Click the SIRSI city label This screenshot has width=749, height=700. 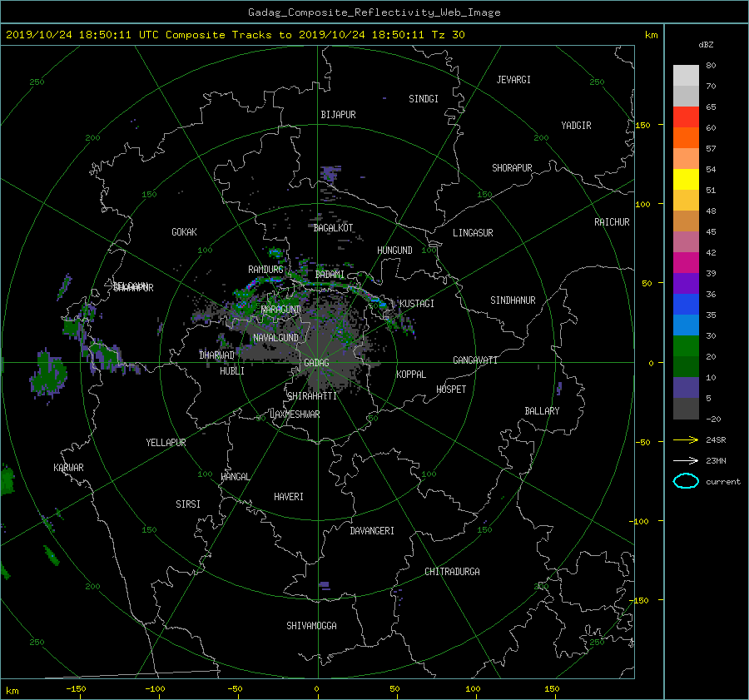click(x=188, y=504)
